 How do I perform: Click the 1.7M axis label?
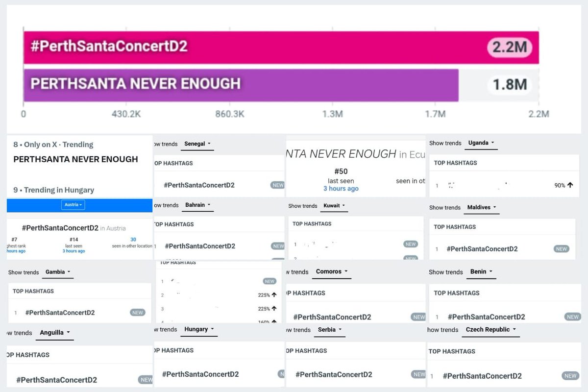(x=435, y=114)
